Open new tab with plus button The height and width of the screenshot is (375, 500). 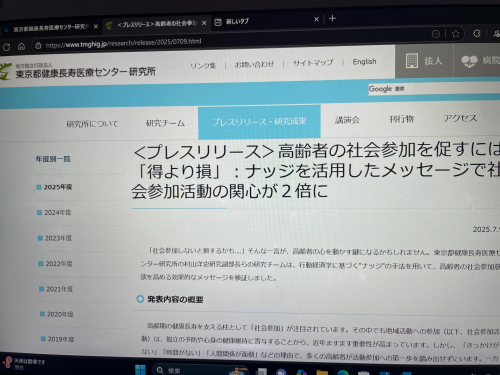click(x=332, y=19)
